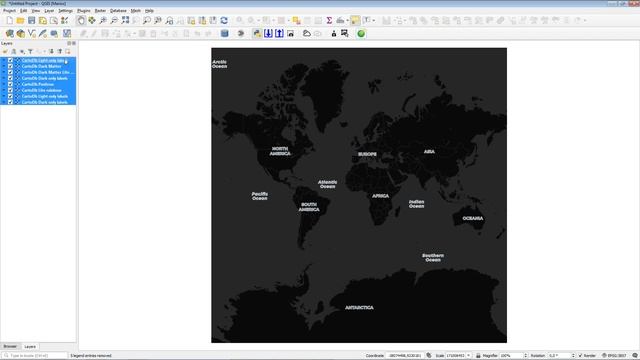Click the Rotation spinner arrows
The width and height of the screenshot is (640, 360).
(573, 356)
